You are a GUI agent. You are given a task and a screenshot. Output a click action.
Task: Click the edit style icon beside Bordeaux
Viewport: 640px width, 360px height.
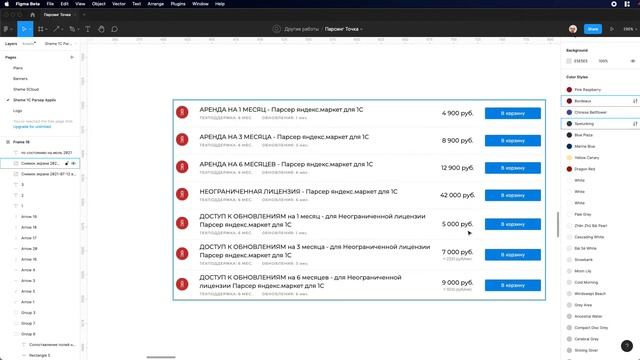(x=635, y=101)
